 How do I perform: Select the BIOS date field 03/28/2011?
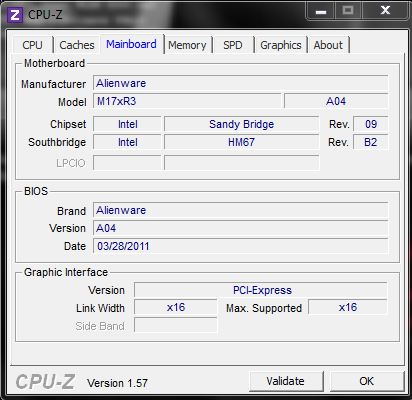point(240,246)
